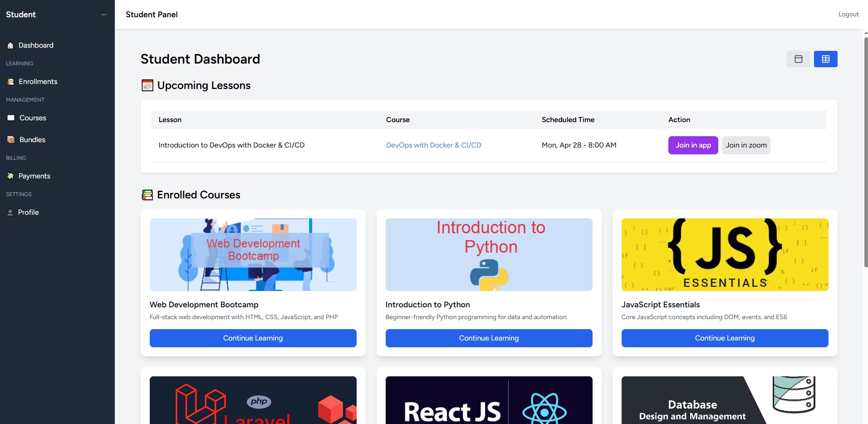Open the Payments menu item
Viewport: 868px width, 424px height.
tap(34, 176)
